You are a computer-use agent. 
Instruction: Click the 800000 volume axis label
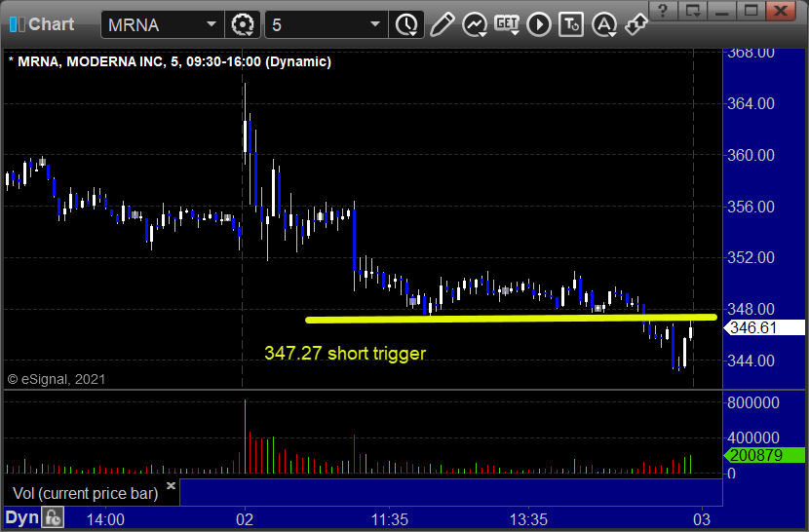[x=752, y=402]
